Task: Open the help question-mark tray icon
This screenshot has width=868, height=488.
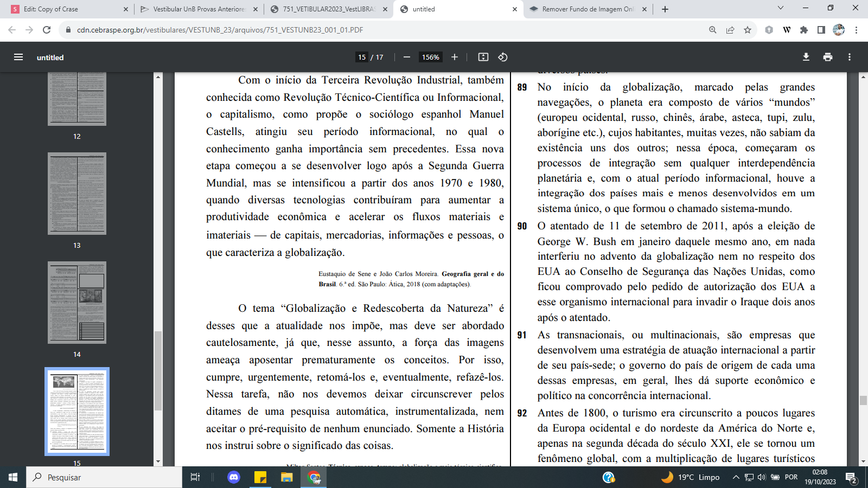Action: (609, 477)
